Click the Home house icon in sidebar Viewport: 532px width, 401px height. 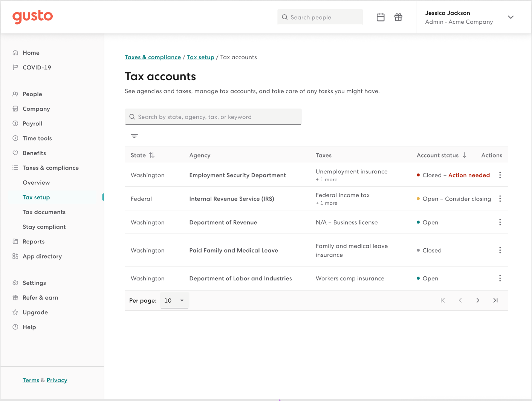(15, 53)
